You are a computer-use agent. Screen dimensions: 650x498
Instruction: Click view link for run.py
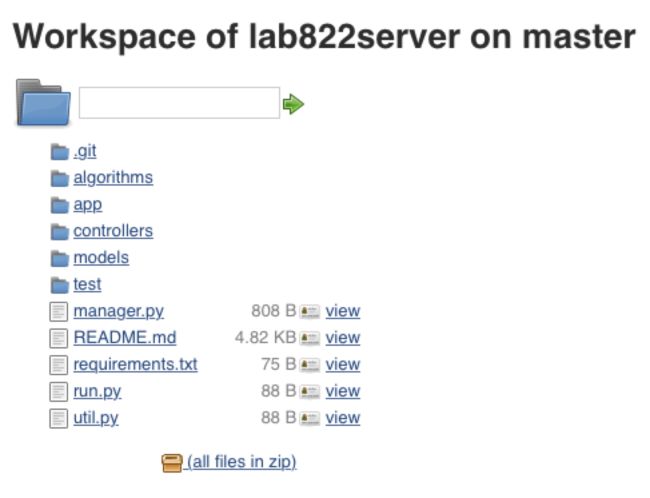point(343,391)
